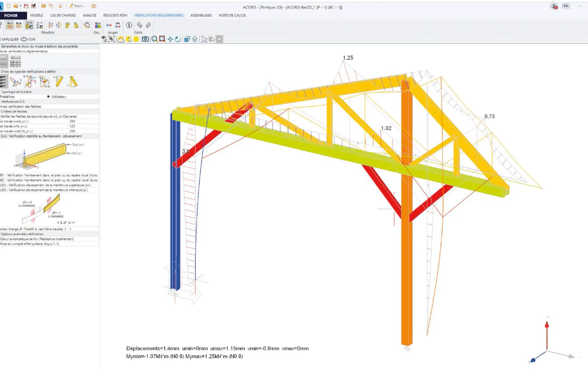The image size is (588, 370).
Task: Click the ELS results icon in ribbon
Action: [x=19, y=25]
